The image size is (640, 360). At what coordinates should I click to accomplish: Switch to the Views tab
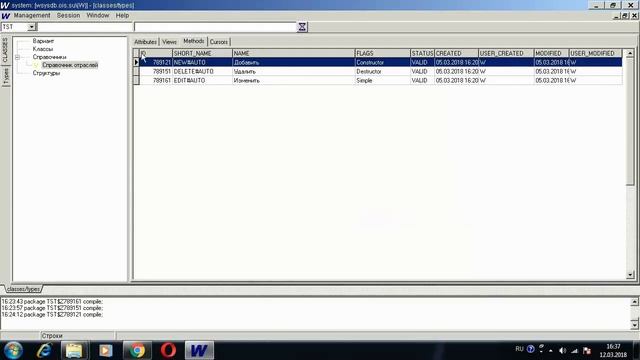pyautogui.click(x=169, y=42)
